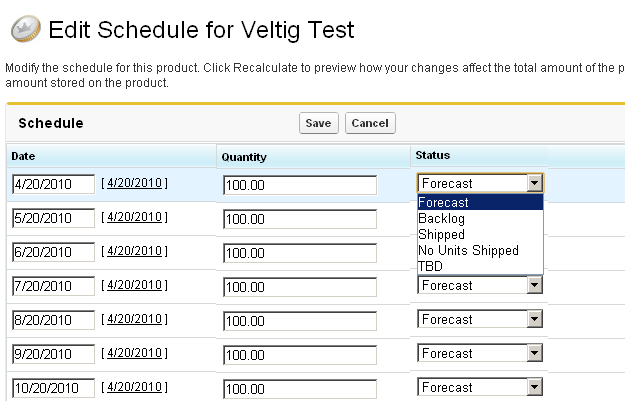Pick No Units Shipped status option
The height and width of the screenshot is (401, 625).
468,250
